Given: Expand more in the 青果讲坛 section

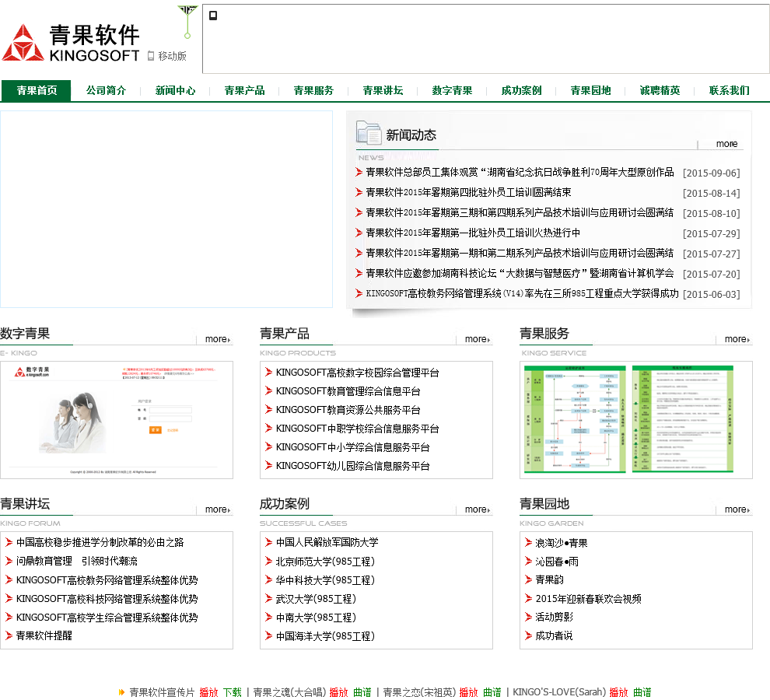Looking at the screenshot, I should point(218,509).
